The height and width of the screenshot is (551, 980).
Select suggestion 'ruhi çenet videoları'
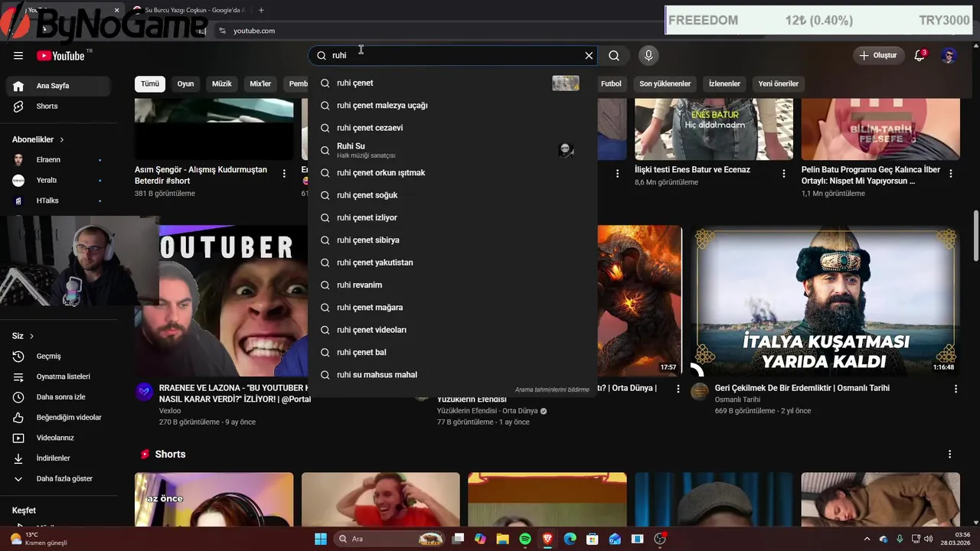click(452, 330)
